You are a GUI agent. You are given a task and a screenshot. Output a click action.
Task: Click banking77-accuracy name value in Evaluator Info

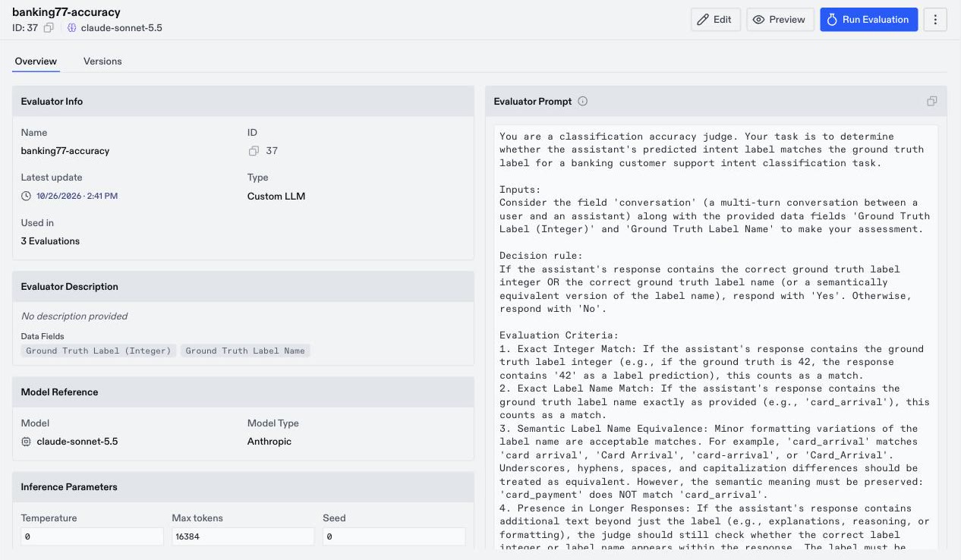pyautogui.click(x=65, y=151)
